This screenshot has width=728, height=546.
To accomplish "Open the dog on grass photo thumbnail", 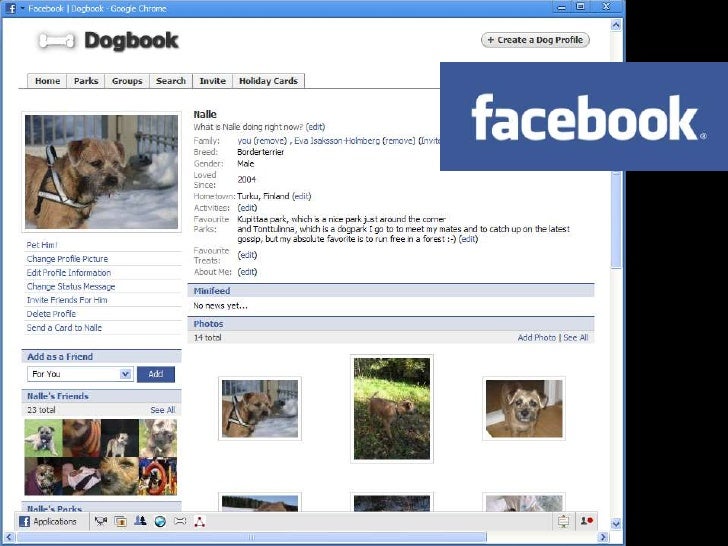I will pos(392,409).
